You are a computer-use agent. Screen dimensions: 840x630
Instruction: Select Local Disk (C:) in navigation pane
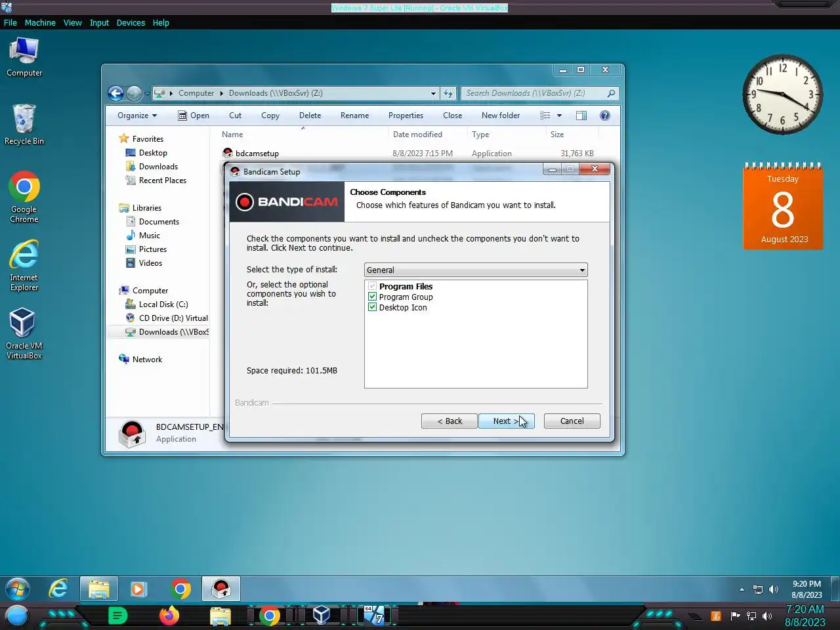pyautogui.click(x=163, y=304)
